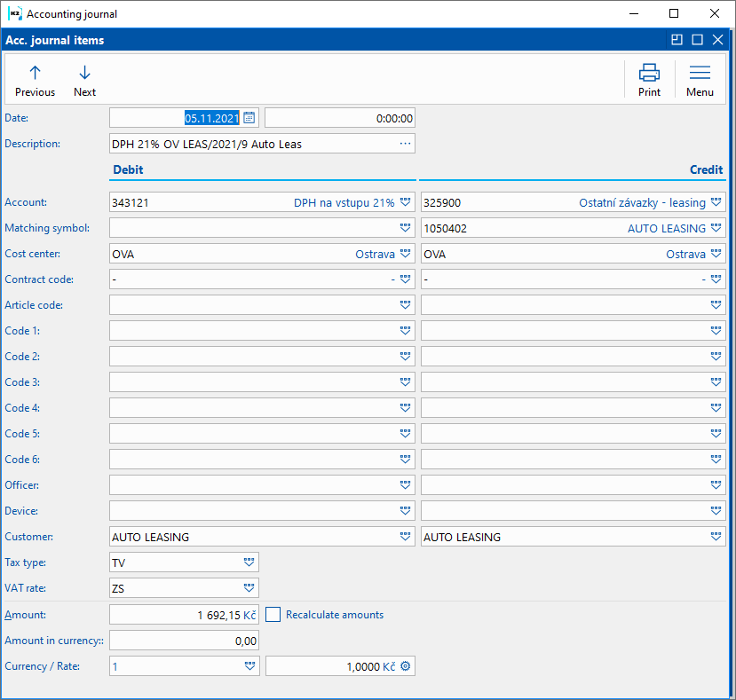Enable Recalculate amounts checkbox
The width and height of the screenshot is (736, 700).
point(273,615)
